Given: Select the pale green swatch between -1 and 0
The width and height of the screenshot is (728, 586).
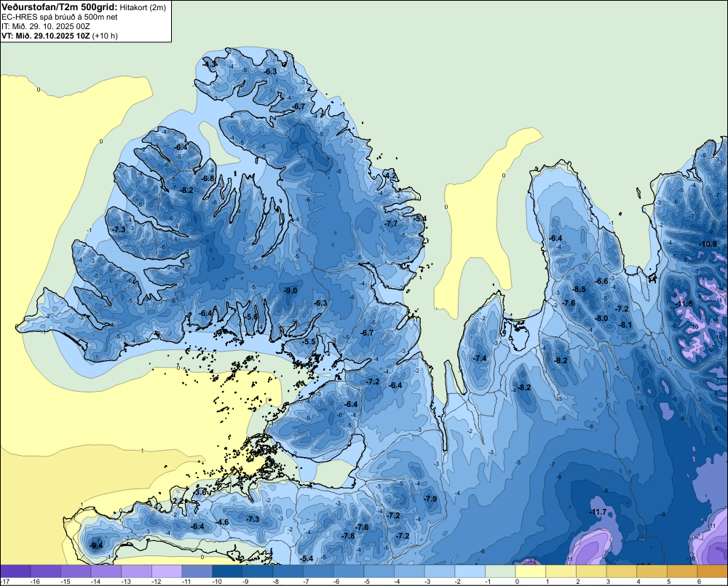Looking at the screenshot, I should 501,571.
